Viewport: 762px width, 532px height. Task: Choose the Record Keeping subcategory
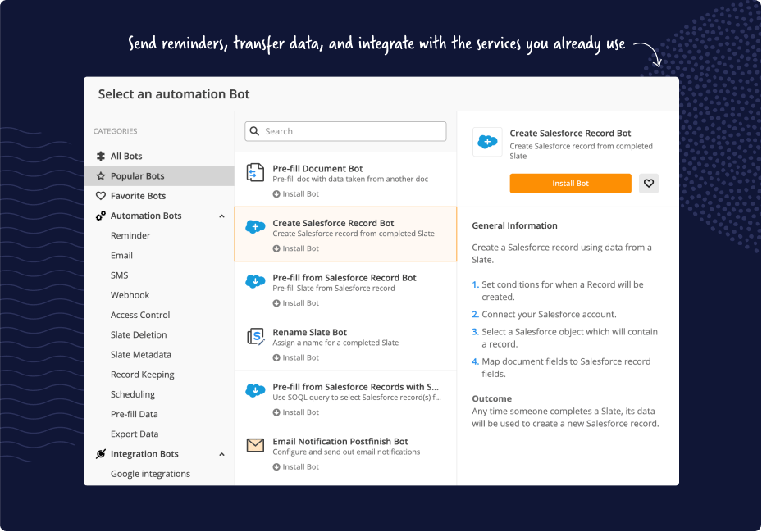[143, 375]
